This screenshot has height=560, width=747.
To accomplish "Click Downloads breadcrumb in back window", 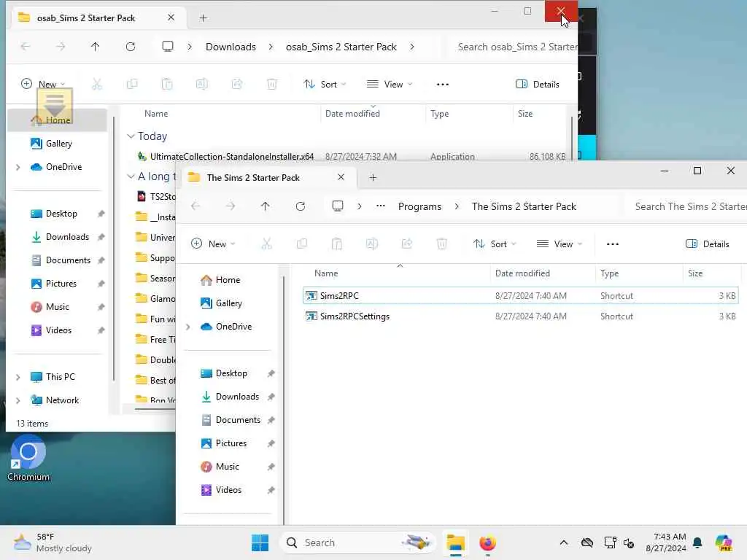I will coord(231,47).
